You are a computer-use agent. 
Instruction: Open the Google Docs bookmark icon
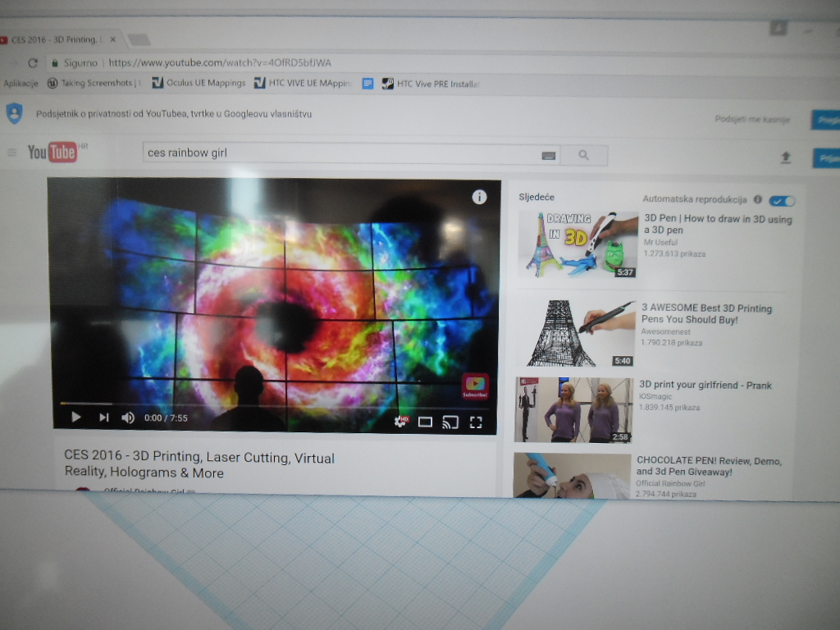click(x=367, y=84)
